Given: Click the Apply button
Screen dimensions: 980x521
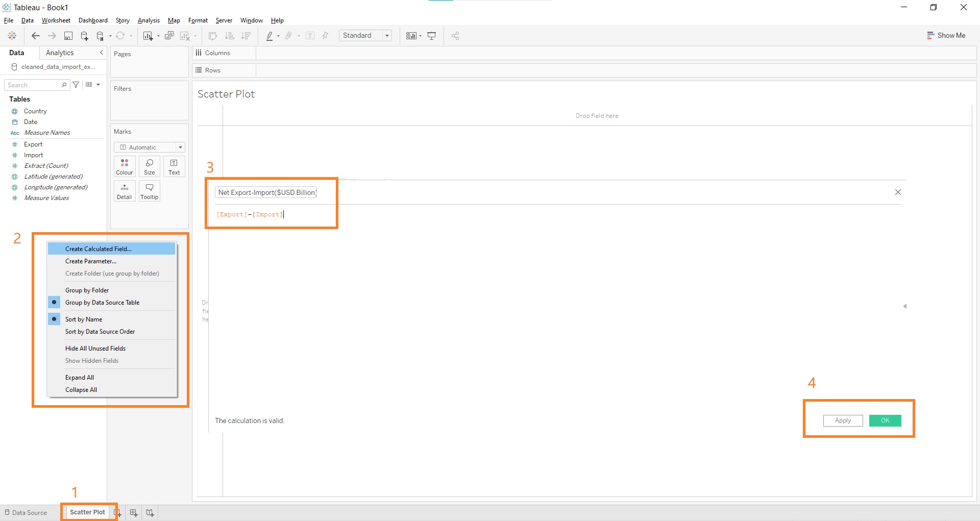Looking at the screenshot, I should click(843, 420).
